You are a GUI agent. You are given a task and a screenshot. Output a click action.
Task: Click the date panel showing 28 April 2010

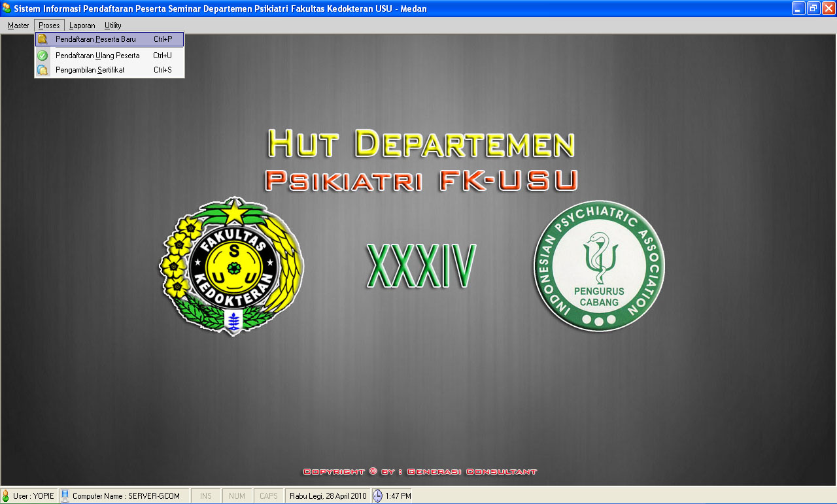[x=328, y=496]
